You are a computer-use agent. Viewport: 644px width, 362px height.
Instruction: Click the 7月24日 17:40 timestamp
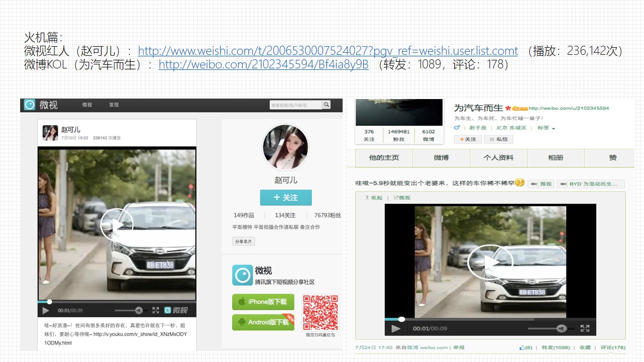pos(374,347)
